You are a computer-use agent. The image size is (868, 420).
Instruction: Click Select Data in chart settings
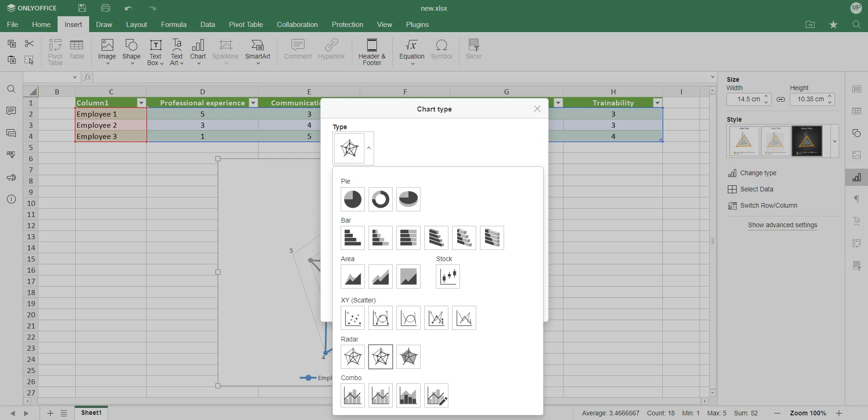(757, 189)
